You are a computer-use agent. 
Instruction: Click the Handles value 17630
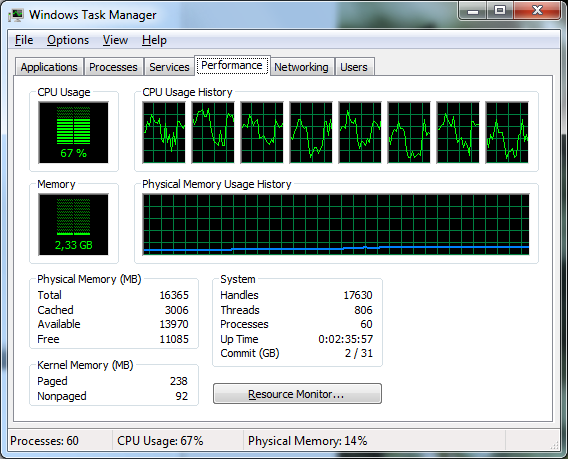tap(358, 295)
